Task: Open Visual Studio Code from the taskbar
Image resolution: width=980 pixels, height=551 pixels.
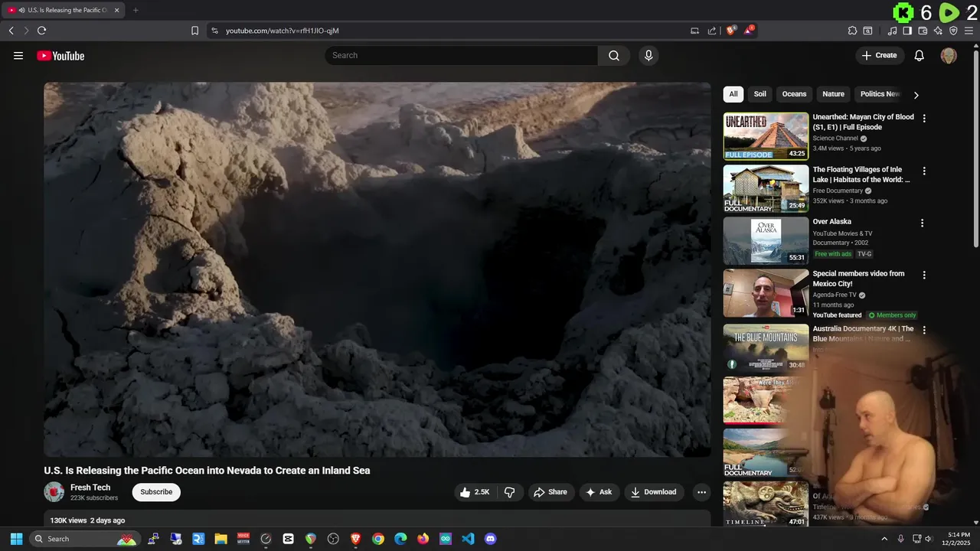Action: tap(468, 539)
